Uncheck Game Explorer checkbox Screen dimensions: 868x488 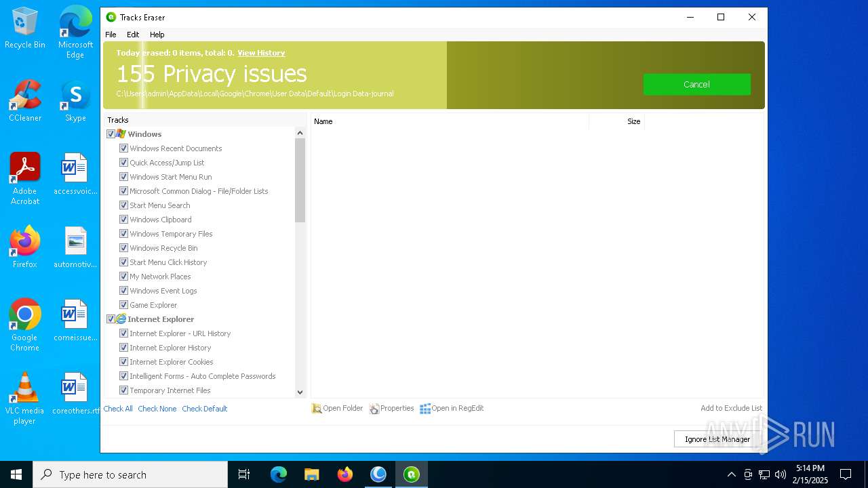pyautogui.click(x=123, y=305)
